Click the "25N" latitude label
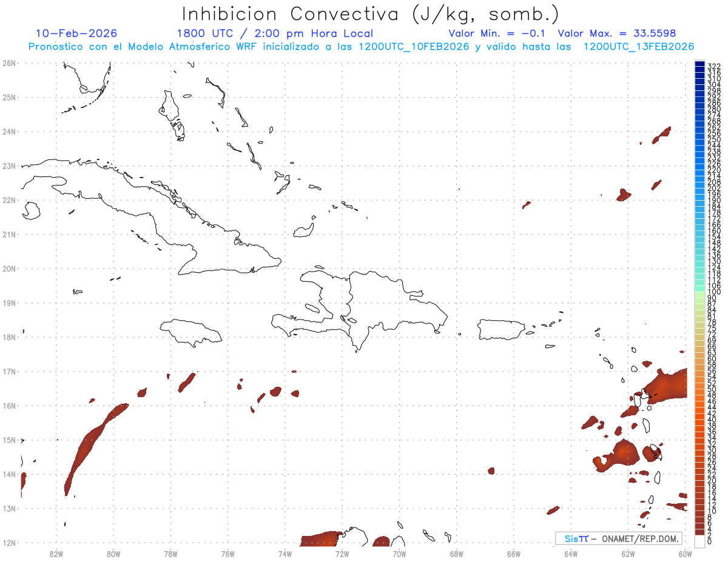Screen dimensions: 728x562 click(8, 97)
